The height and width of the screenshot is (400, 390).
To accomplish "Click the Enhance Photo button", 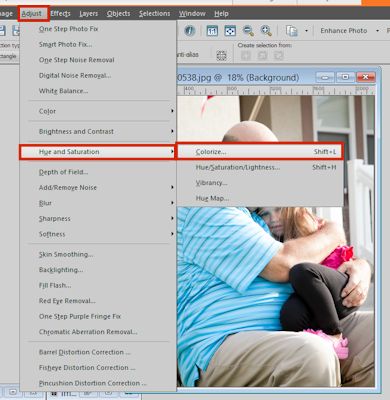I will pos(344,31).
